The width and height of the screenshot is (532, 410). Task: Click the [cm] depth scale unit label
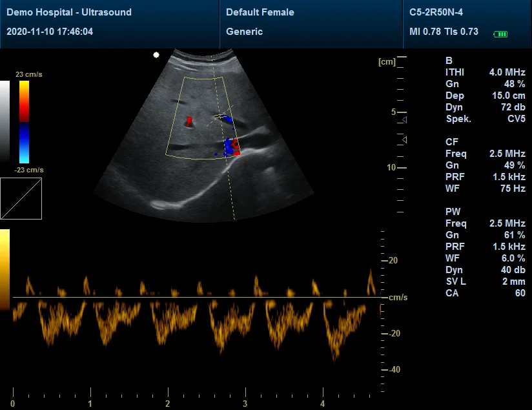click(387, 62)
